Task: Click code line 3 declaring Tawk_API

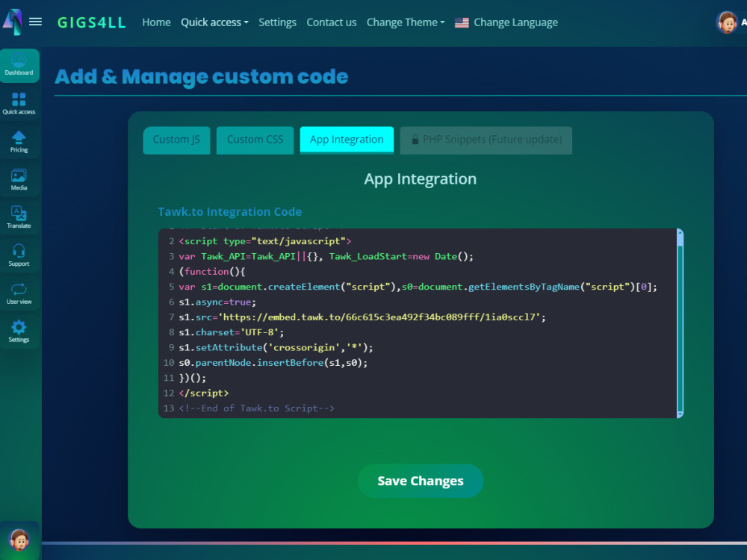Action: (x=326, y=257)
